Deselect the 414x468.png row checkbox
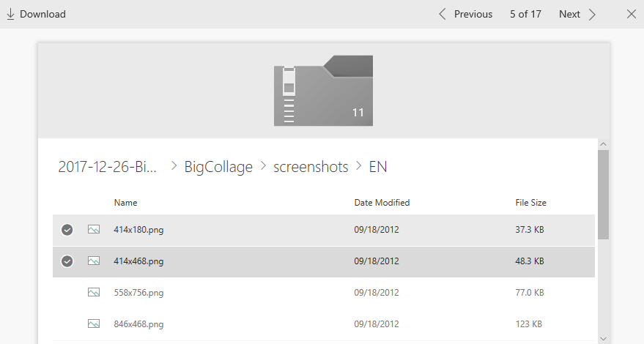Viewport: 644px width, 344px height. coord(67,261)
